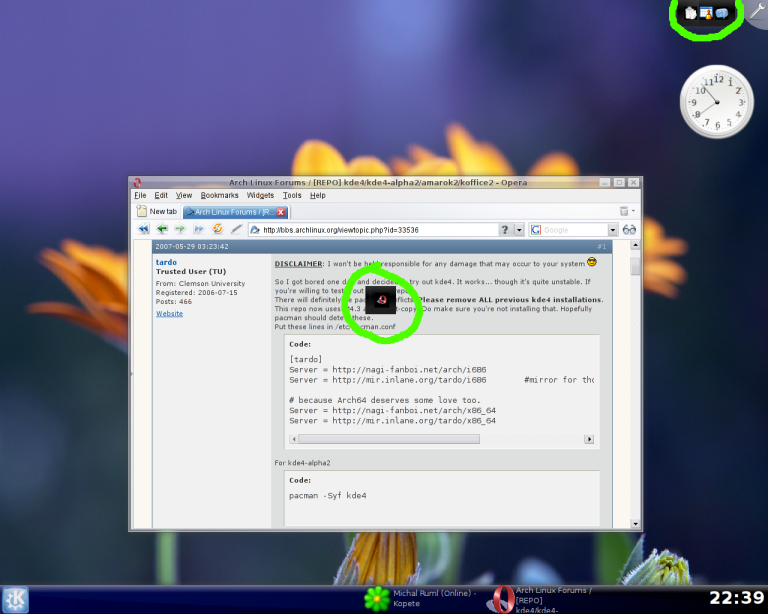The image size is (768, 614).
Task: Open the tardo username link
Action: [x=166, y=262]
